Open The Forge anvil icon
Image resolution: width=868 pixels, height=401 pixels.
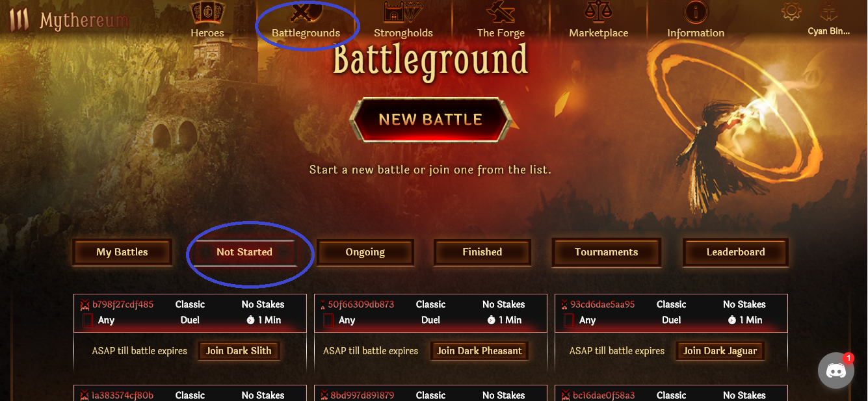click(500, 13)
